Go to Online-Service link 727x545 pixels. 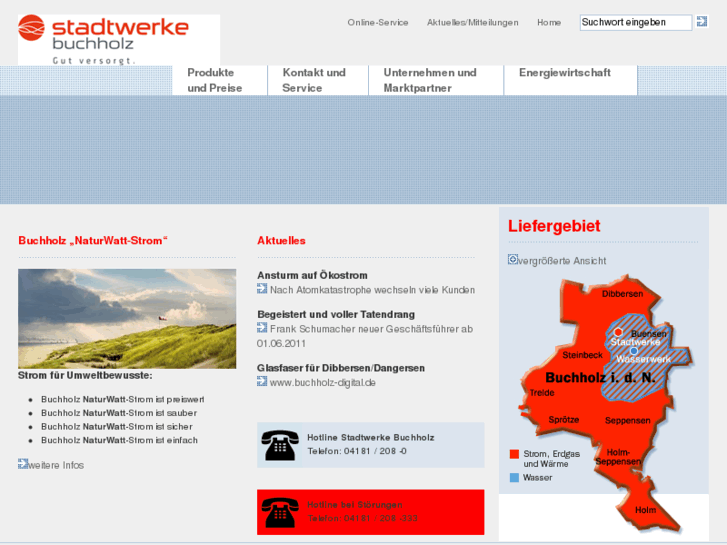pos(378,22)
